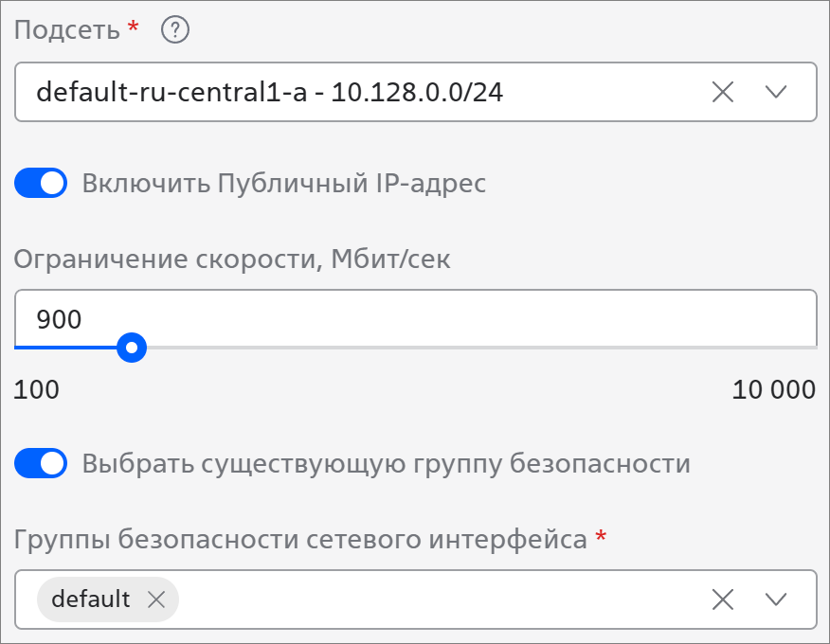Click the Ограничение скорости, Мбит/сек label

232,259
